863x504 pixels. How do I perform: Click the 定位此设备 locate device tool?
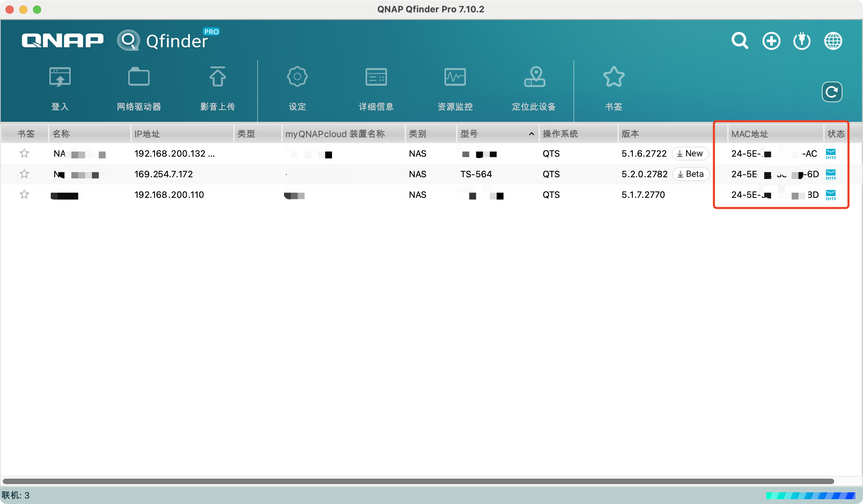pyautogui.click(x=534, y=89)
